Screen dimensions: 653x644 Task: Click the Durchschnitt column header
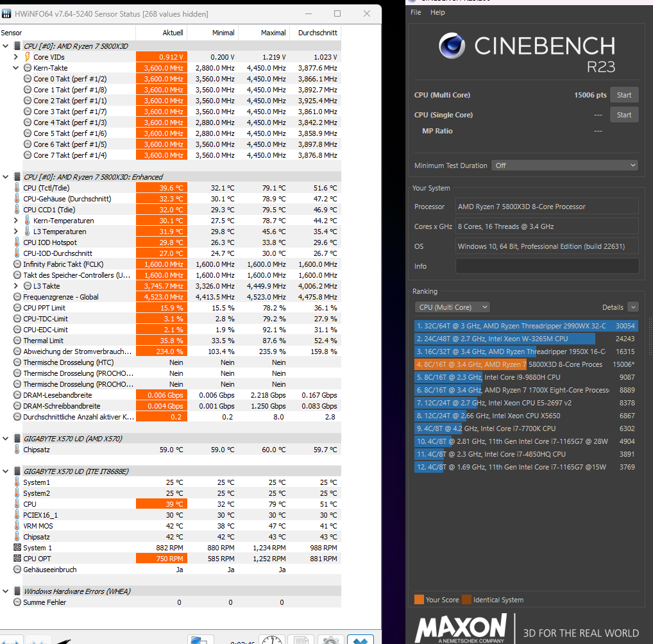315,33
